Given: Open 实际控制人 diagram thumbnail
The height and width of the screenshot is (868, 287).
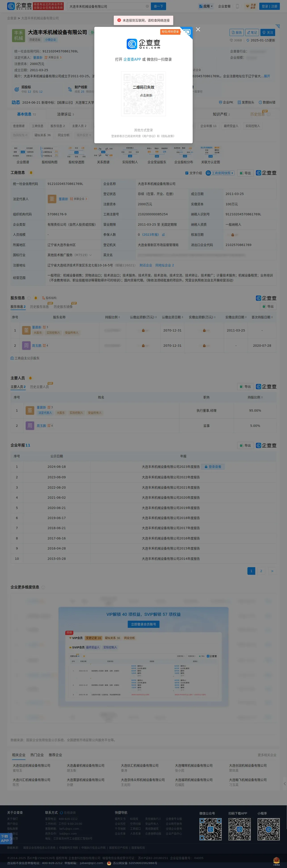Looking at the screenshot, I should (x=130, y=155).
